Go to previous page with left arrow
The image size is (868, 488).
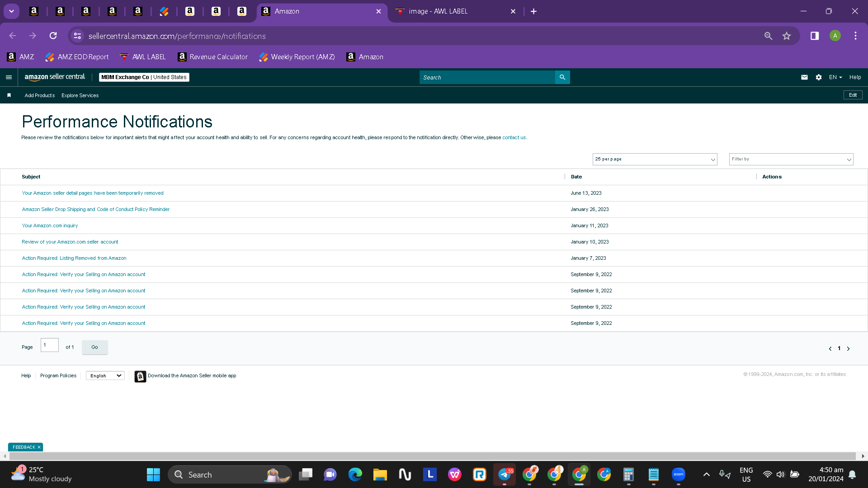(830, 348)
